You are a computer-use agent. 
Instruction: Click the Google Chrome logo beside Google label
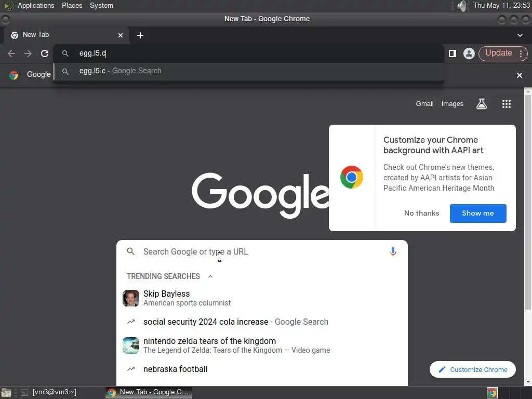click(14, 75)
